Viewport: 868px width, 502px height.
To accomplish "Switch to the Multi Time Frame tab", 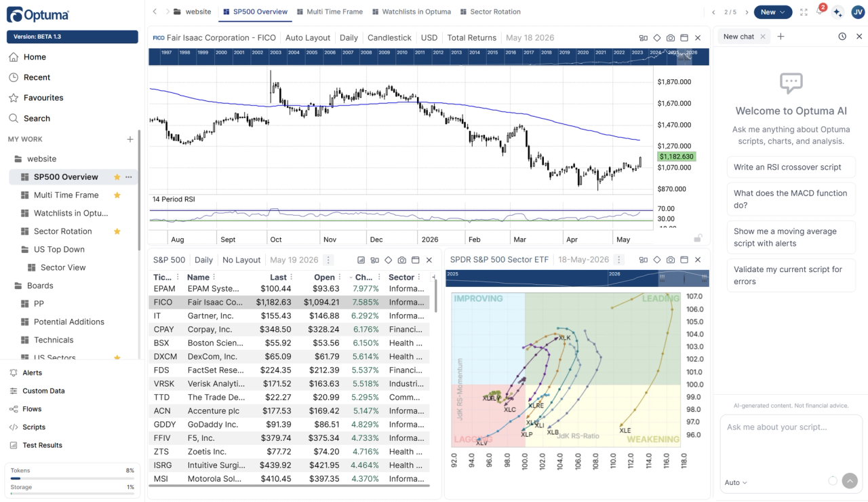I will pos(330,12).
